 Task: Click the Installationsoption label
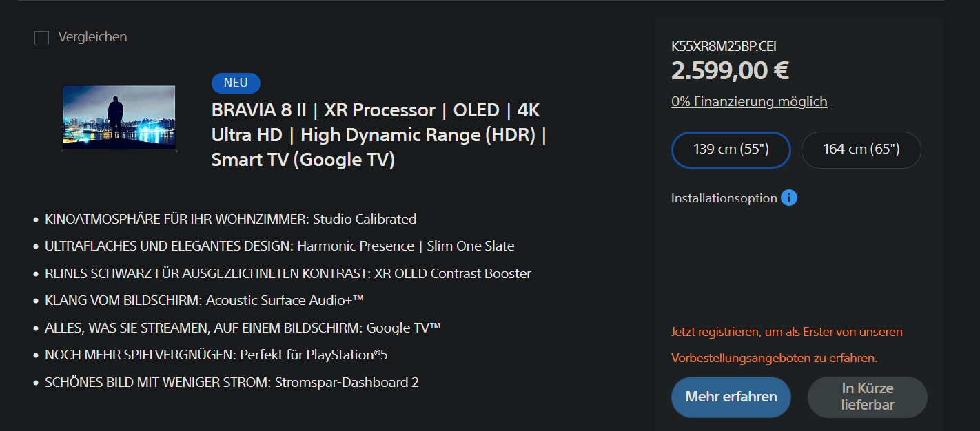(x=724, y=198)
